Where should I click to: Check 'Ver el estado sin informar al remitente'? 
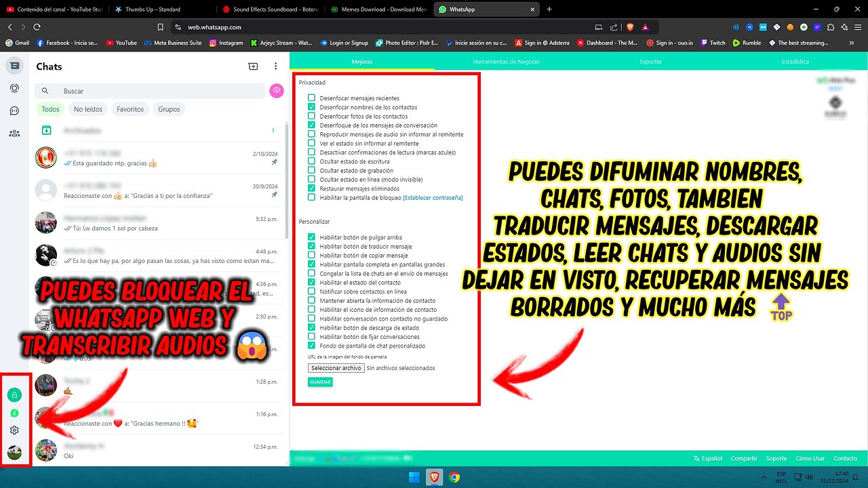[x=311, y=143]
